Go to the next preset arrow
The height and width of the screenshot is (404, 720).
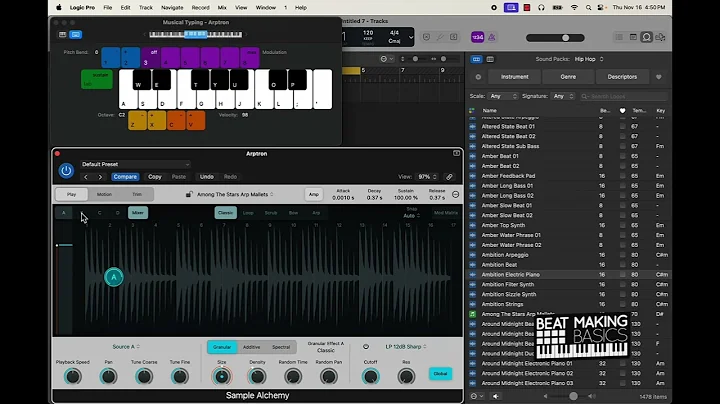pyautogui.click(x=100, y=177)
